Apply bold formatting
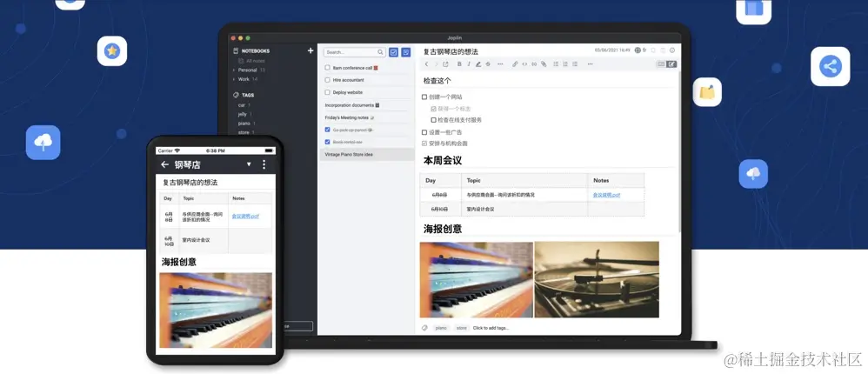 pos(459,64)
